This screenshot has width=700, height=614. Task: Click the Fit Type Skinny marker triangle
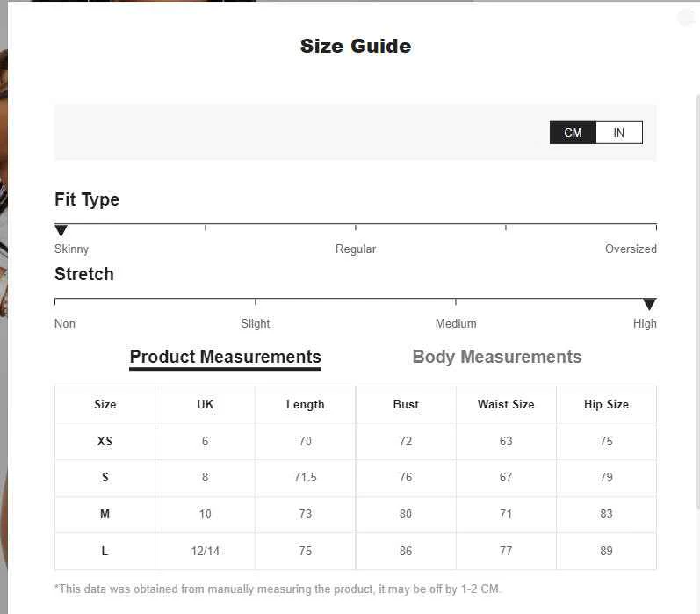61,230
